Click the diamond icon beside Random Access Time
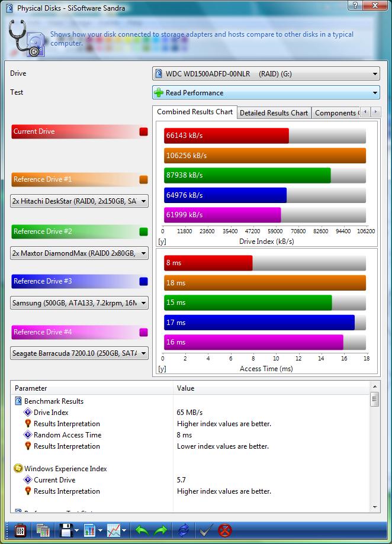Screen dimensions: 392x544 click(28, 434)
